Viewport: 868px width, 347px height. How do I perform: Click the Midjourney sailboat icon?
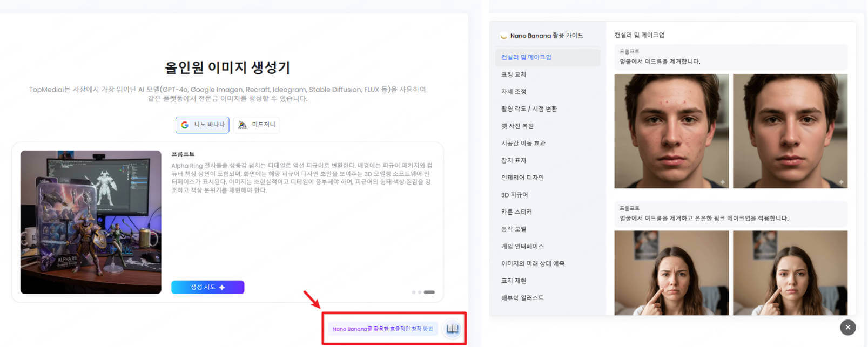(243, 125)
